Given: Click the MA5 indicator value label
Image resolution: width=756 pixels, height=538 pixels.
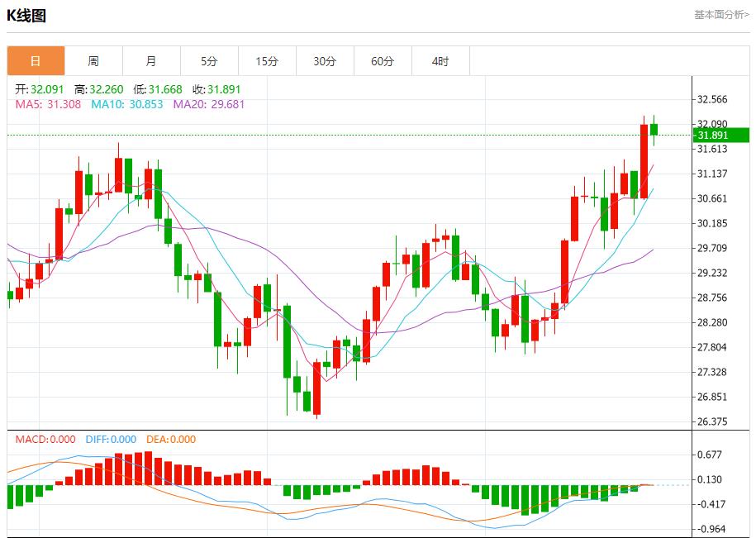Looking at the screenshot, I should pyautogui.click(x=48, y=104).
